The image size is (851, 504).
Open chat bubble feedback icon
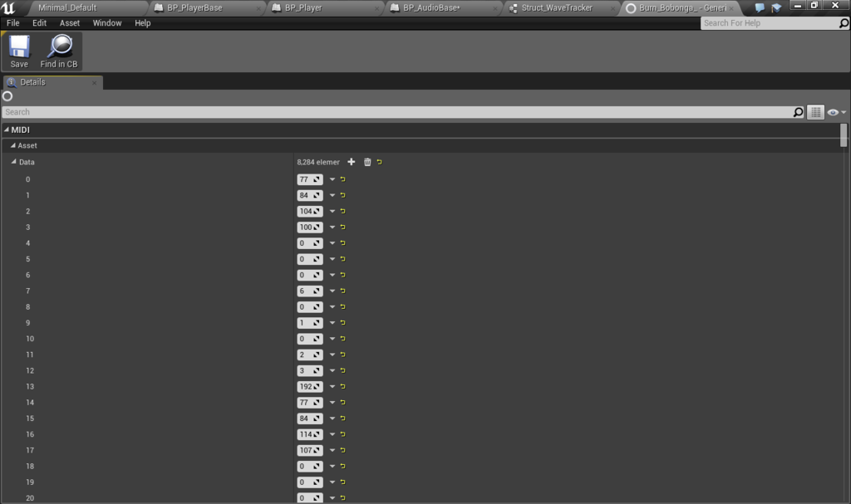pyautogui.click(x=760, y=7)
